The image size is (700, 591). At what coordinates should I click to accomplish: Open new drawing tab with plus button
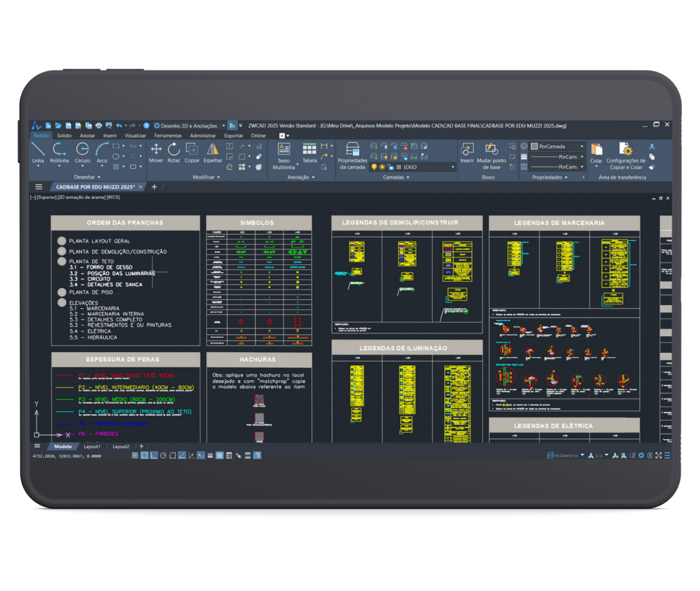(154, 187)
